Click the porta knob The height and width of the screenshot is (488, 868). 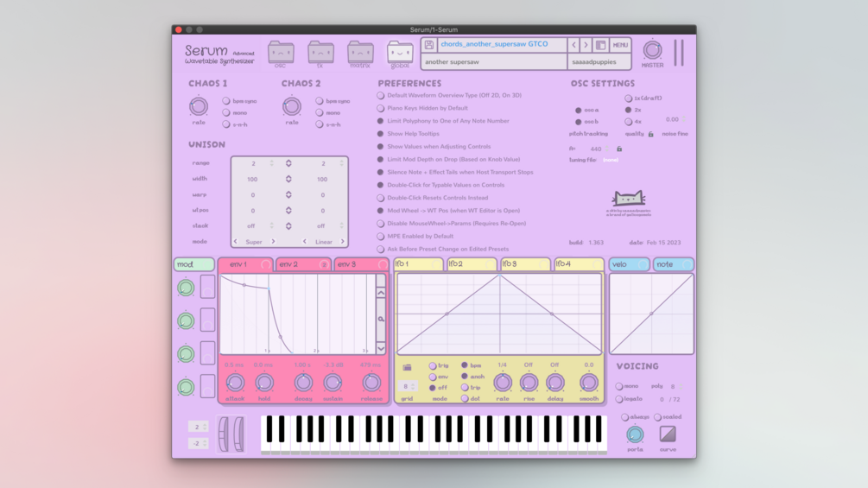(635, 434)
